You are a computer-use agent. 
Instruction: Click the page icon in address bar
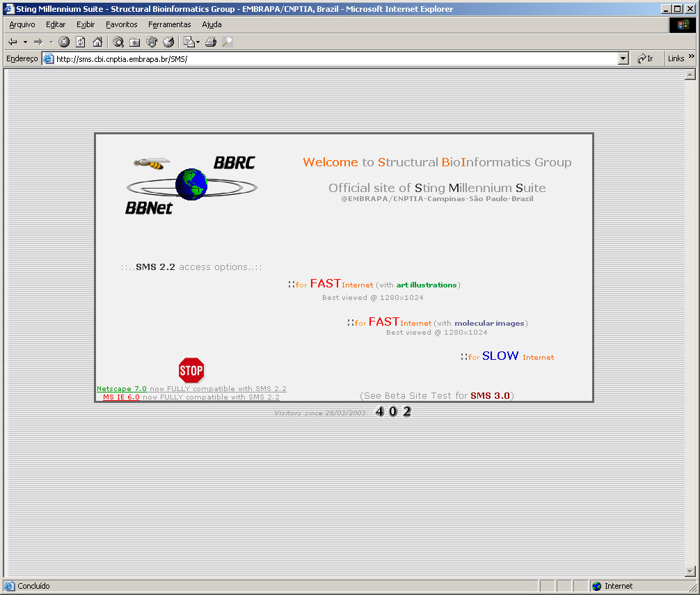48,58
